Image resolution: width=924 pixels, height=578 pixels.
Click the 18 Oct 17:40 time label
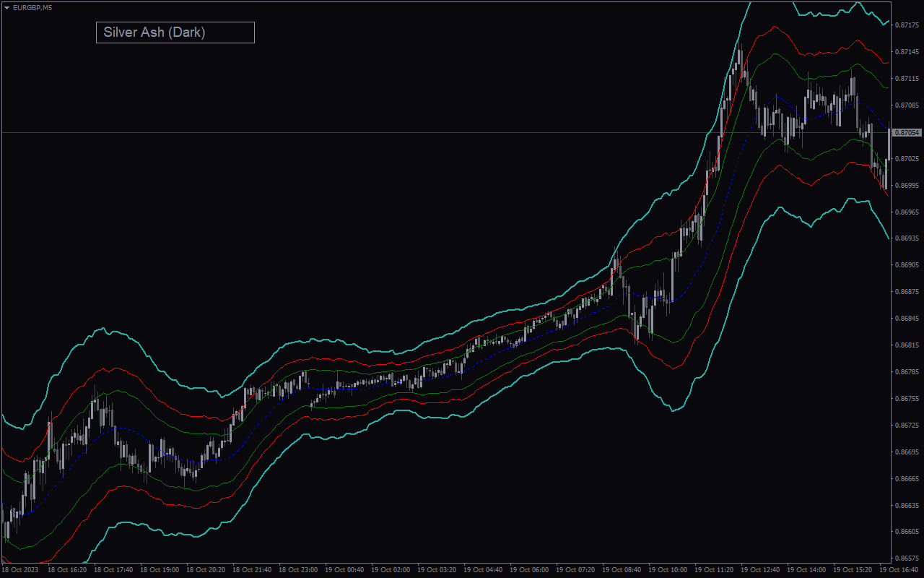point(113,570)
